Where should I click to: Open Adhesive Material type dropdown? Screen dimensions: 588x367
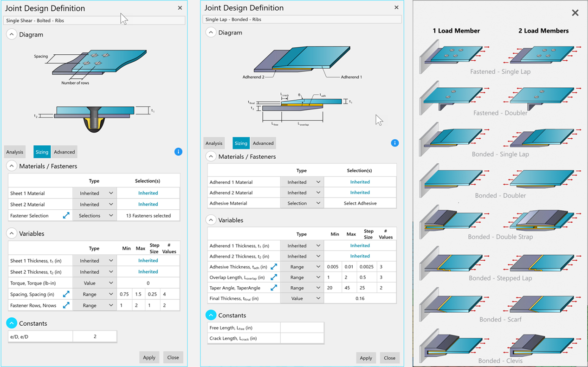click(x=302, y=203)
